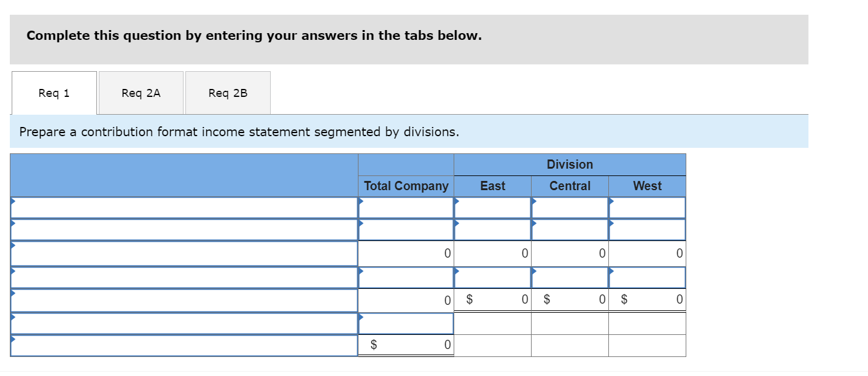Expand the sixth row label dropdown
This screenshot has height=376, width=868.
click(184, 323)
